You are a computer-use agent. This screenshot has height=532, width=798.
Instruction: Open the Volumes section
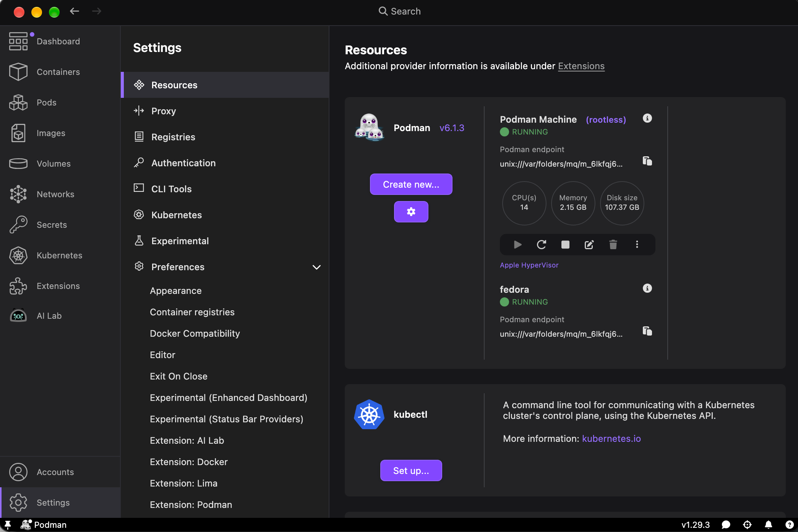(x=60, y=164)
